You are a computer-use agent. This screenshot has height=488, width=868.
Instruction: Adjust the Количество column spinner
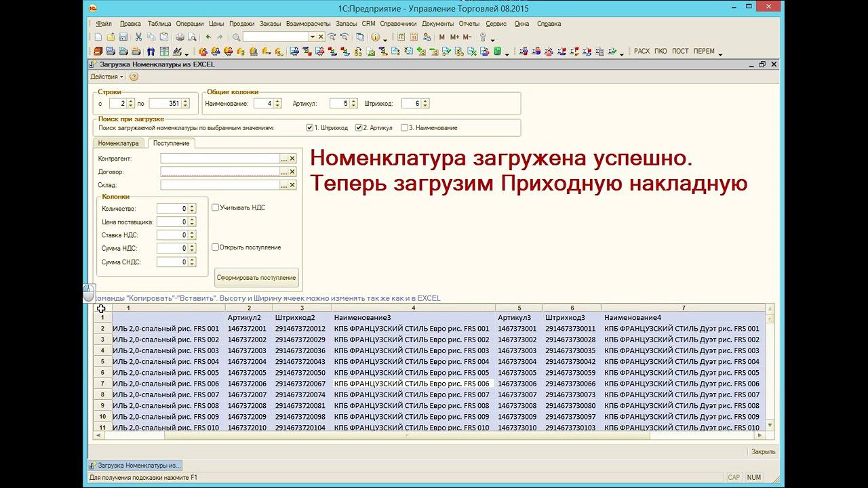click(192, 209)
